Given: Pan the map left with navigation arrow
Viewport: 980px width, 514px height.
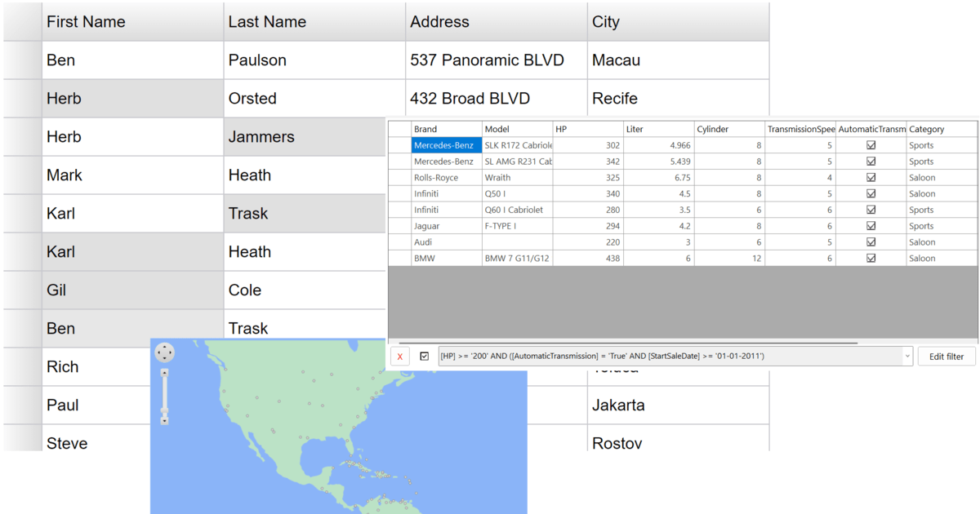Looking at the screenshot, I should [x=158, y=352].
